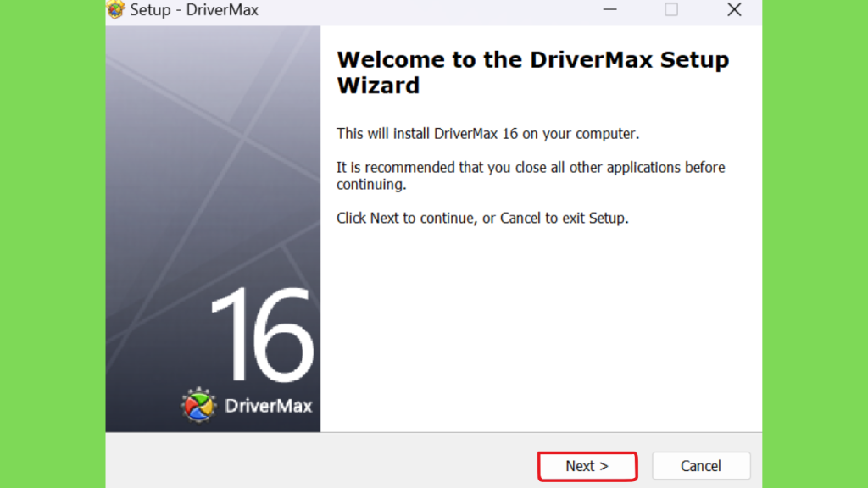Close the DriverMax Setup window
The image size is (868, 488).
click(734, 10)
